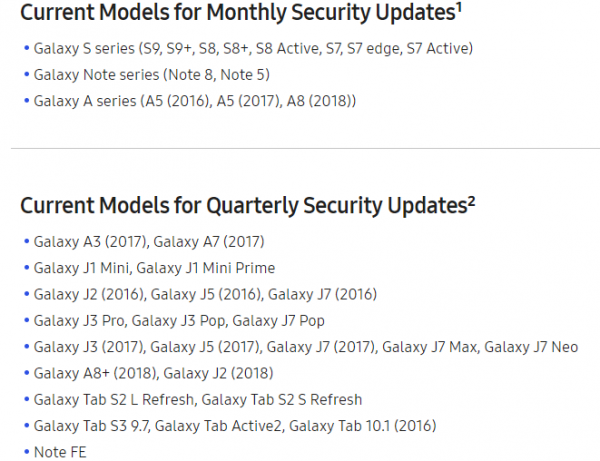The height and width of the screenshot is (461, 600).
Task: Click the "Galaxy A8+ (2018)" text
Action: coord(93,373)
